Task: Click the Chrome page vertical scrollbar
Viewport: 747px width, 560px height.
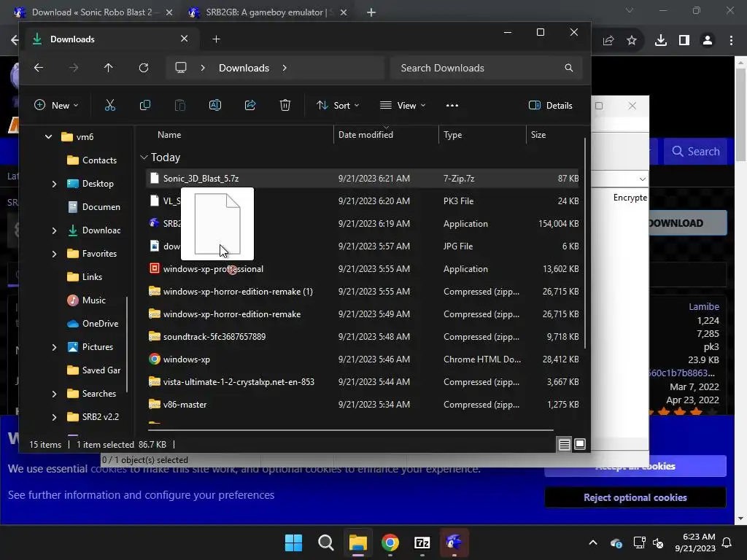Action: pos(741,114)
